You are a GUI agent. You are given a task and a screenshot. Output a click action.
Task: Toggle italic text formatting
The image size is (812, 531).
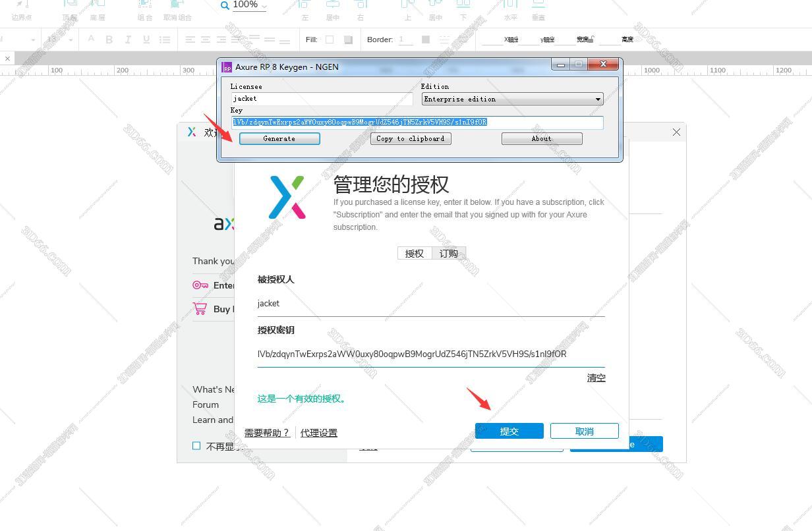tap(128, 40)
